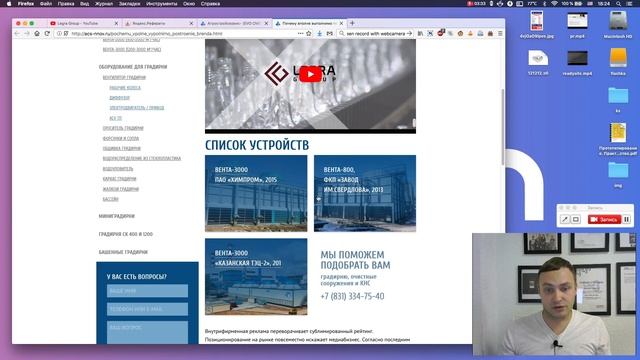Open Форсунки и сопла sidebar link
Screen dimensions: 640x360
(x=121, y=138)
